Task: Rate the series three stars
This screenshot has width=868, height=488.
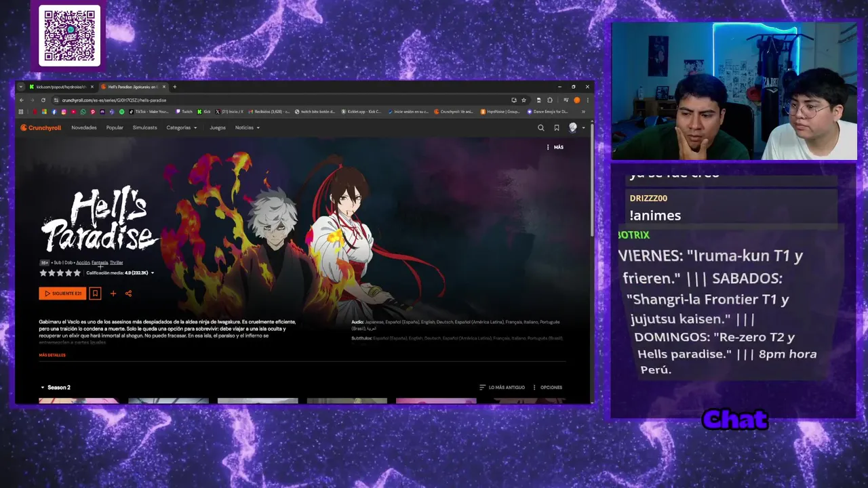Action: (60, 273)
